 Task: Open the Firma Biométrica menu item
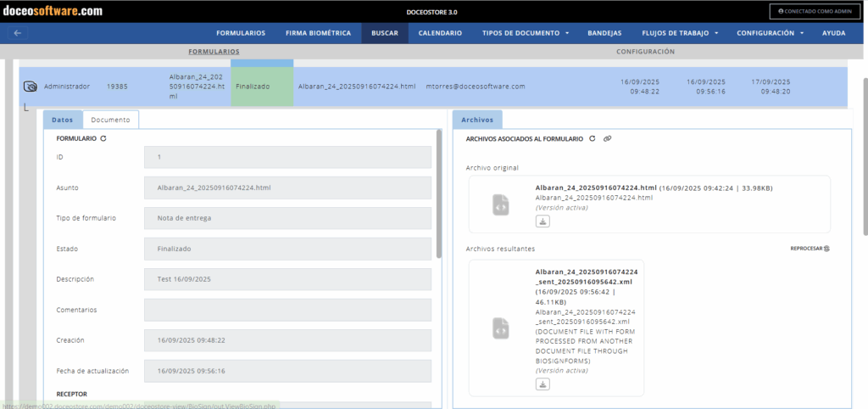[318, 33]
